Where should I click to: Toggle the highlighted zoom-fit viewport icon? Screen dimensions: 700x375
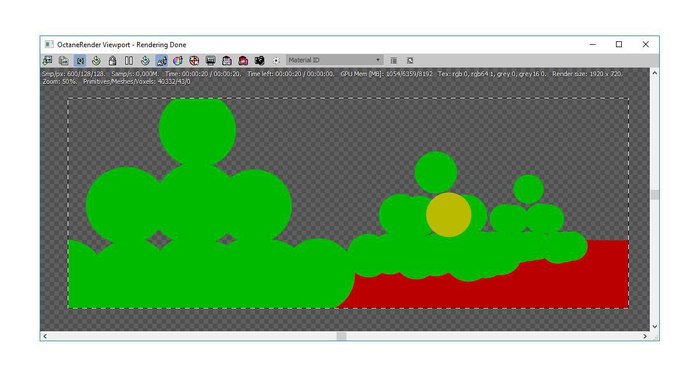point(80,60)
